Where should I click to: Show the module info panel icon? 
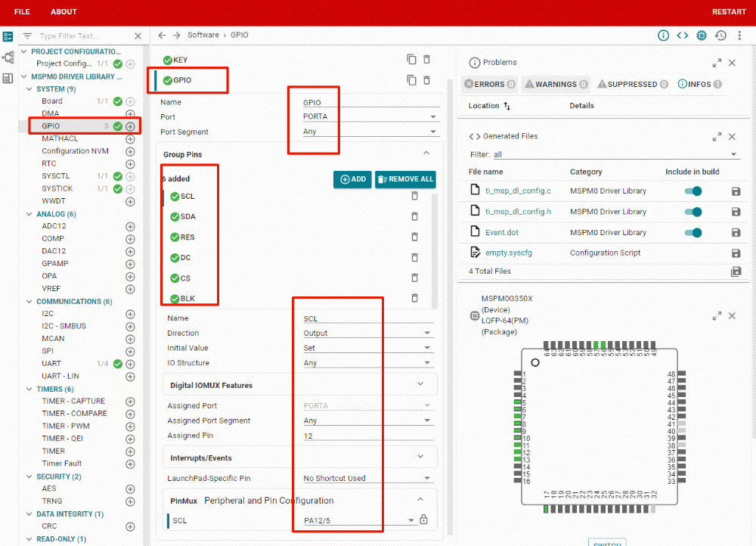coord(664,36)
